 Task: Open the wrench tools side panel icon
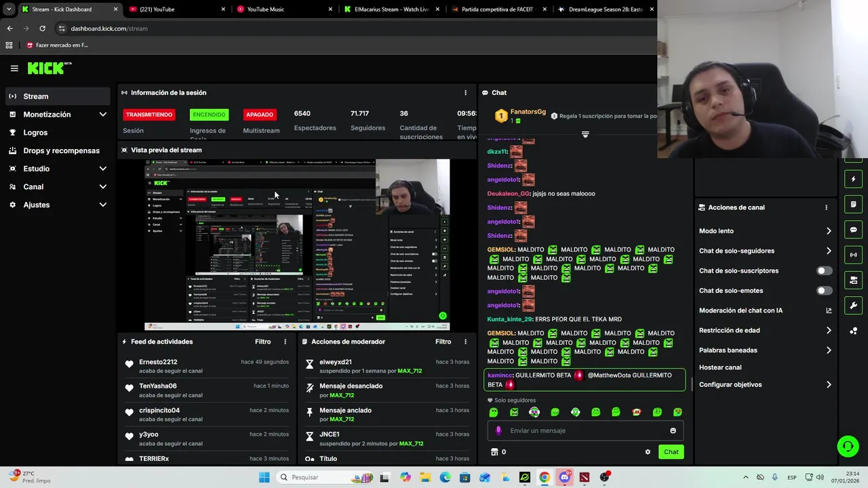pyautogui.click(x=853, y=305)
